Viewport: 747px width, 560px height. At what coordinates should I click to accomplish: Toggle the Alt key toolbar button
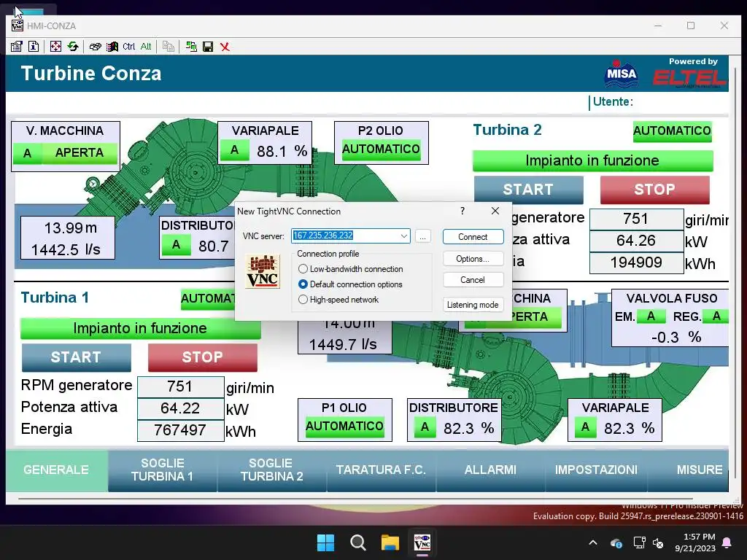(146, 47)
